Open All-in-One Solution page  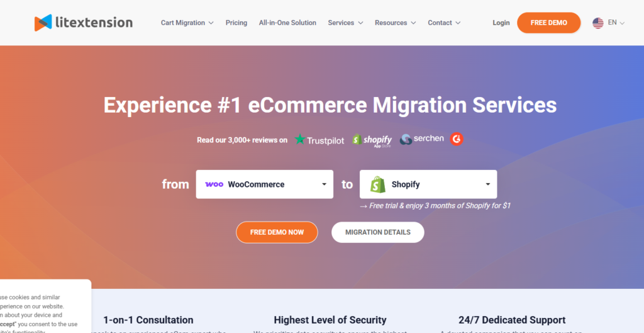(287, 23)
